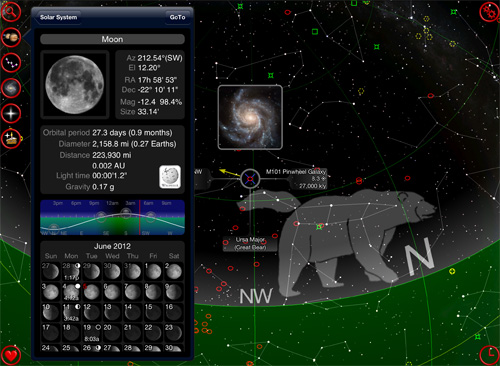Click the GoTo button

tap(177, 17)
